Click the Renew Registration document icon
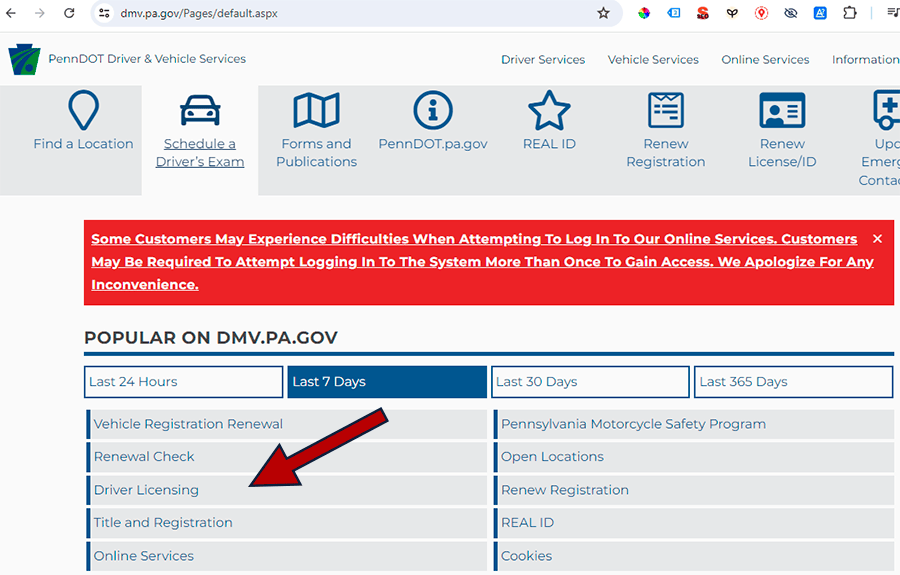Viewport: 900px width, 575px height. 666,110
